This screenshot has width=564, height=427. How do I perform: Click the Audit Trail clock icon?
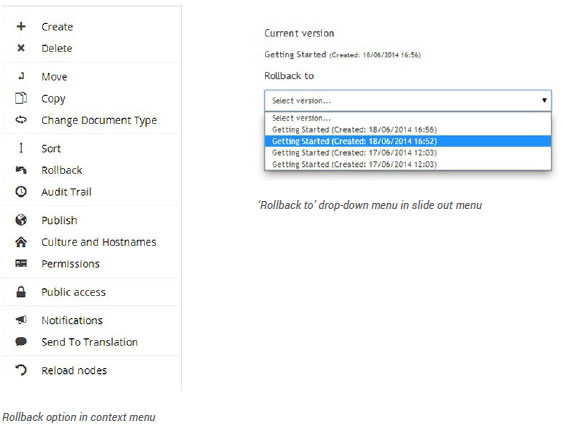coord(21,191)
